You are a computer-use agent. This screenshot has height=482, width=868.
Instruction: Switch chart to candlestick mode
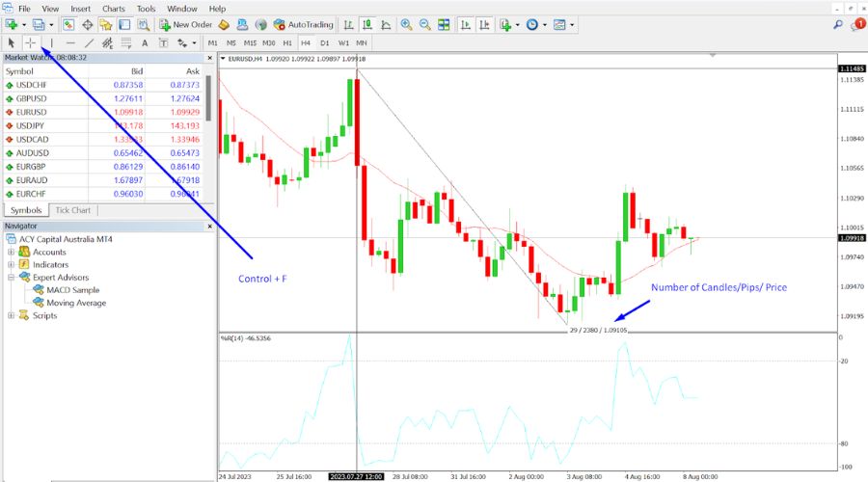click(363, 24)
